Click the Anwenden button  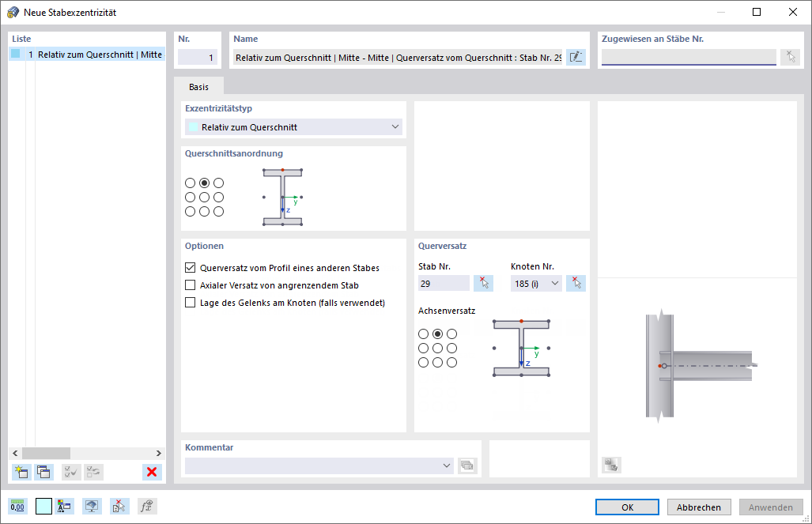[771, 507]
